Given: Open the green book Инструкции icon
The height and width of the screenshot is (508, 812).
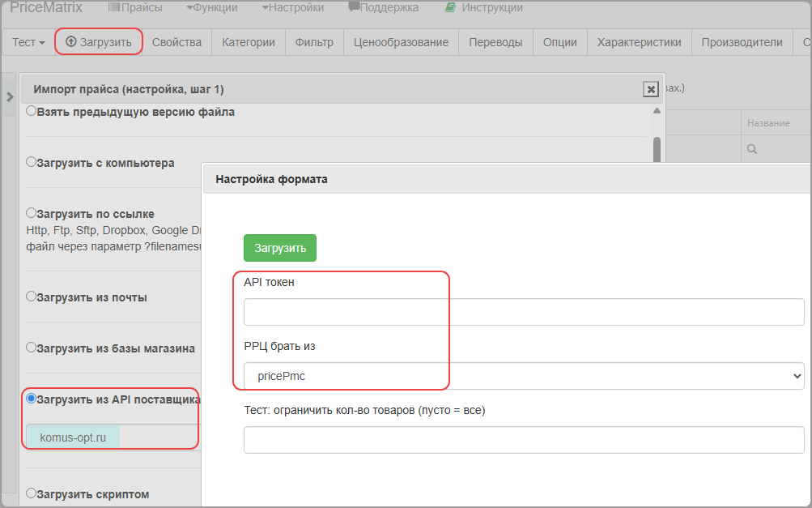Looking at the screenshot, I should click(451, 7).
